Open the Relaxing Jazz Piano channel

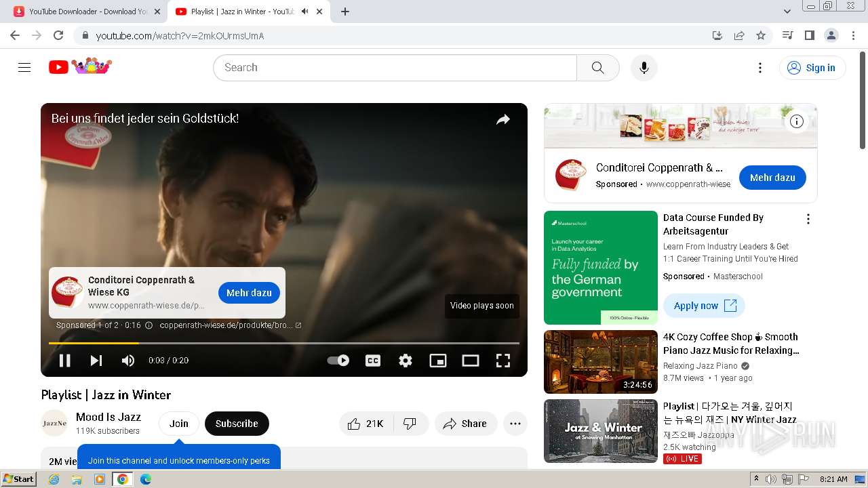click(700, 366)
